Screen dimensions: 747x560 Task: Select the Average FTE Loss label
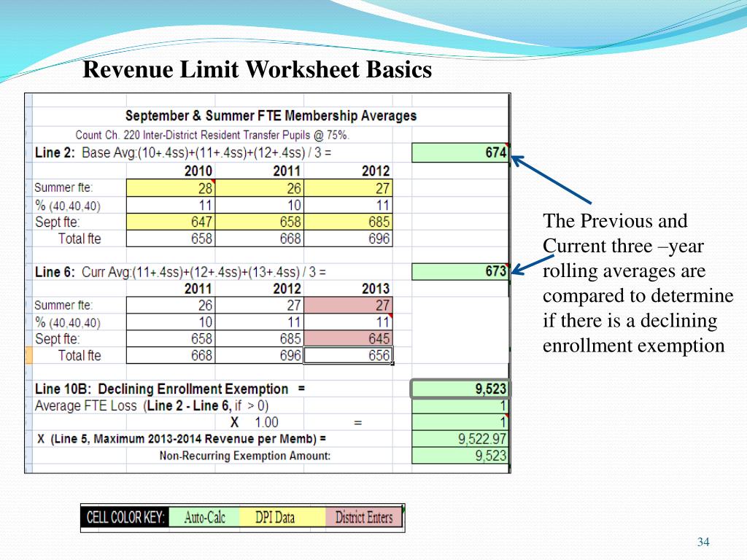152,405
